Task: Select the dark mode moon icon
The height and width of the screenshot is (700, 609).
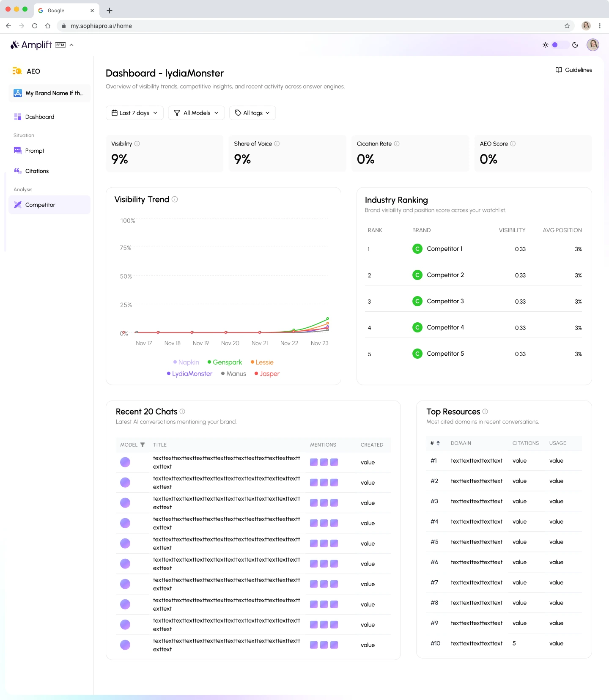Action: coord(575,45)
